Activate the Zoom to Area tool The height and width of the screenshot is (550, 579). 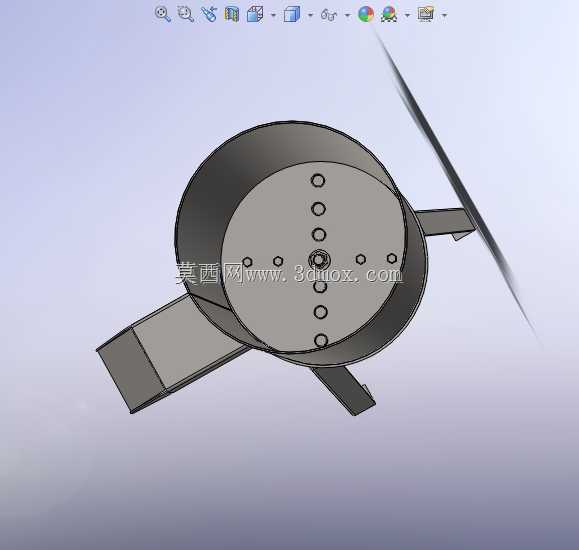tap(185, 14)
